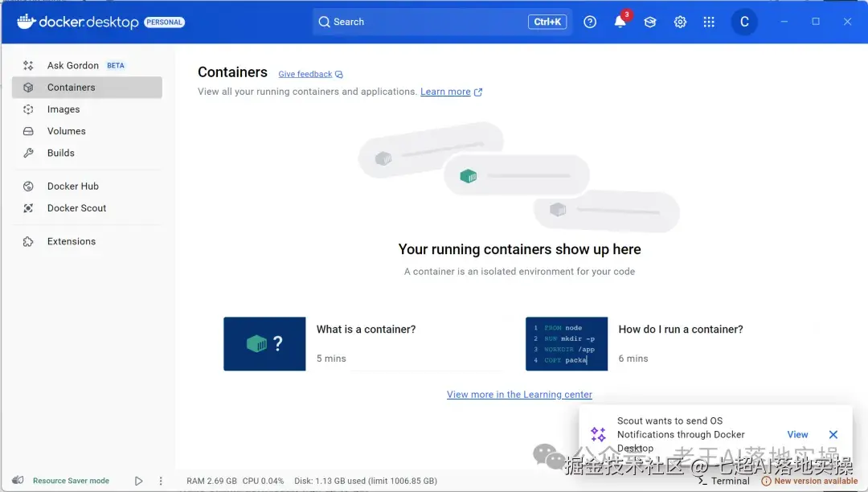Open Builds in the sidebar
Viewport: 868px width, 492px height.
pos(87,154)
